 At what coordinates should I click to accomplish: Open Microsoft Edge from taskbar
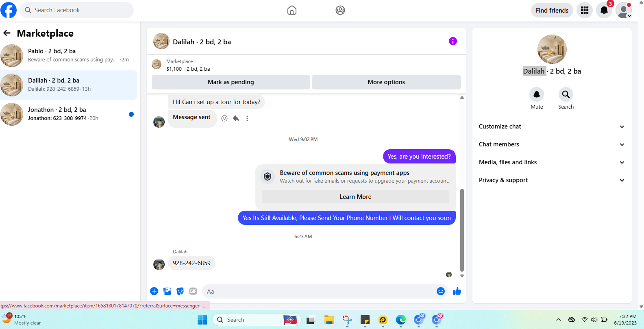401,320
